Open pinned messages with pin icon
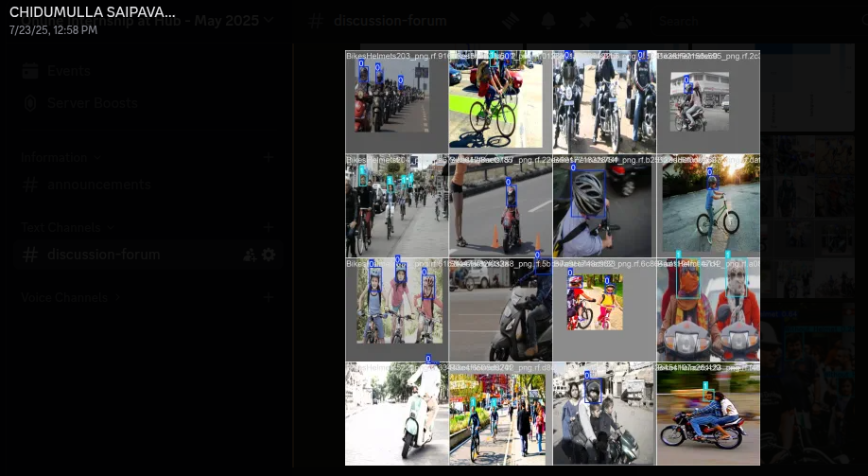The image size is (868, 476). 586,20
